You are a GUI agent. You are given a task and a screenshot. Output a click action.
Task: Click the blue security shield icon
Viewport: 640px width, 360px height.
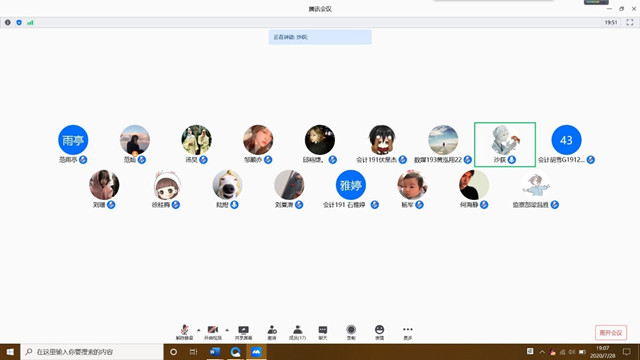click(19, 22)
